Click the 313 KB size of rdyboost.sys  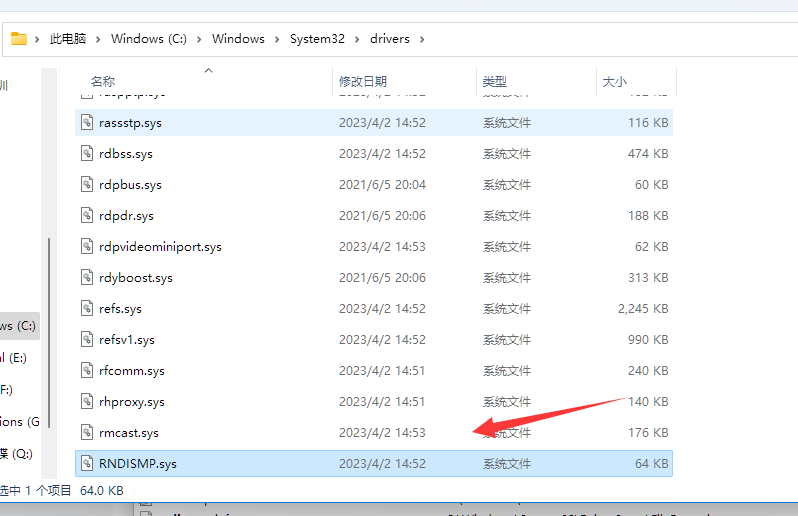pos(648,277)
